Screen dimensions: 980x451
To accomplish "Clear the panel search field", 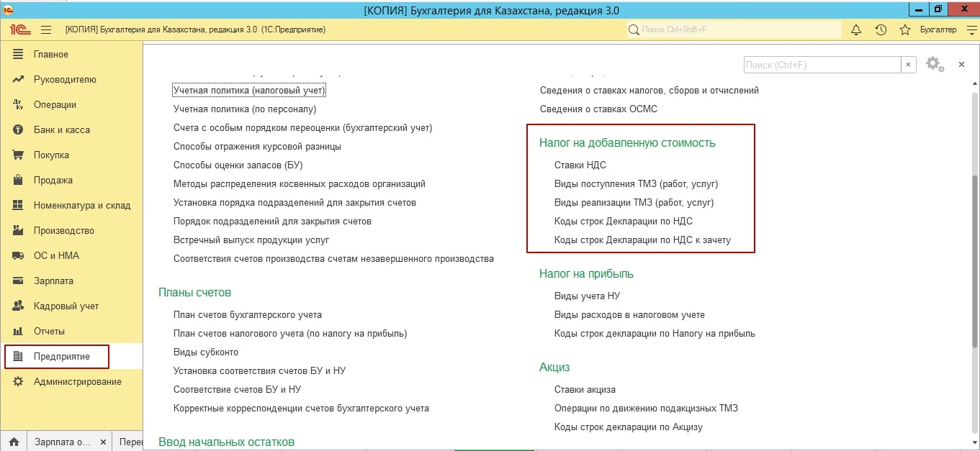I will pos(909,65).
